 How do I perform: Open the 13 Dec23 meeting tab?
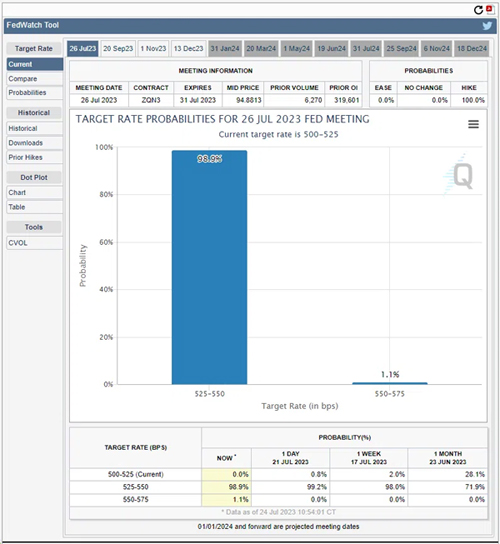[188, 49]
